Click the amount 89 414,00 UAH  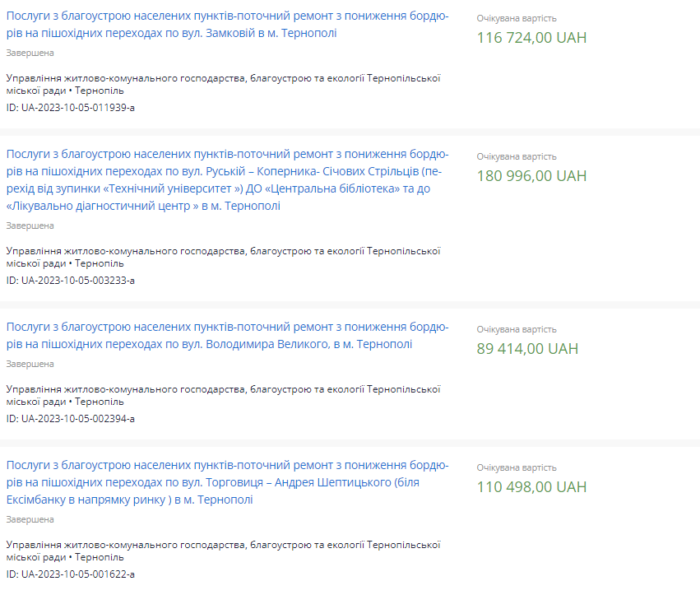527,349
